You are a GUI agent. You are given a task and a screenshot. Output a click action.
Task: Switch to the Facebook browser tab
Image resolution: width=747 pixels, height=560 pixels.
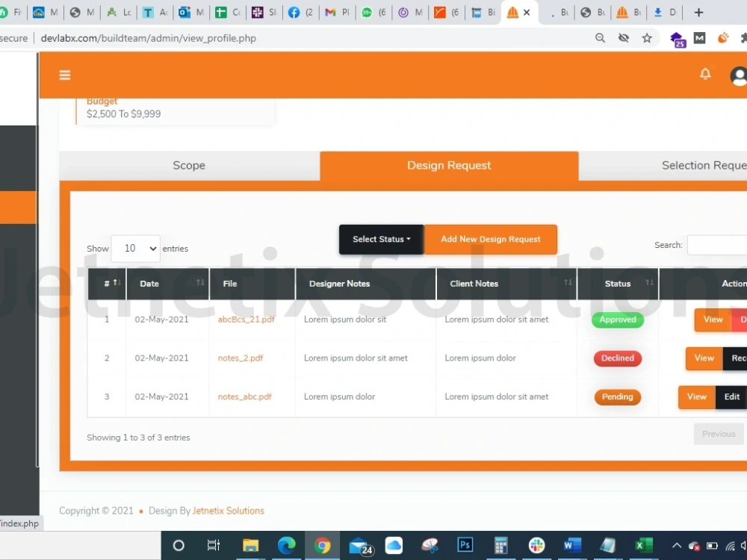pyautogui.click(x=301, y=13)
